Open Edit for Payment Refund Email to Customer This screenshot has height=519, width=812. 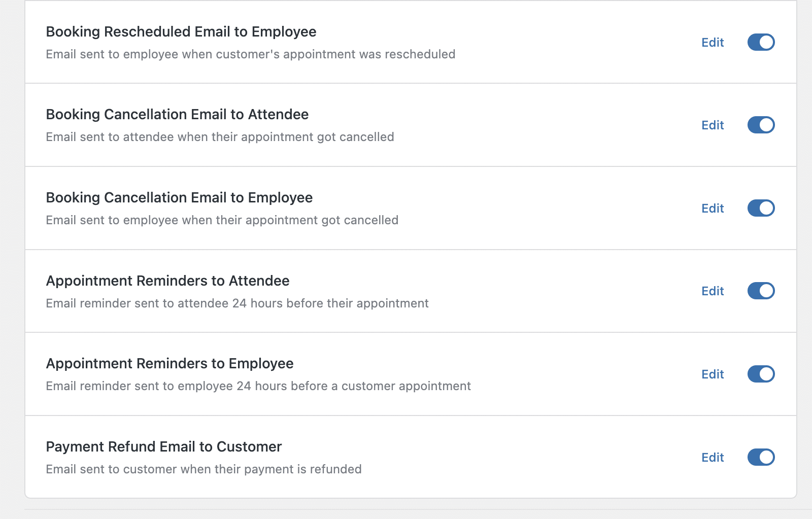713,458
